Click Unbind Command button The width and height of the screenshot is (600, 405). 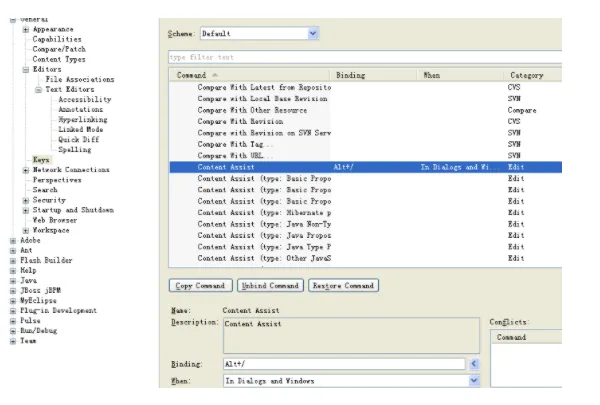(270, 286)
